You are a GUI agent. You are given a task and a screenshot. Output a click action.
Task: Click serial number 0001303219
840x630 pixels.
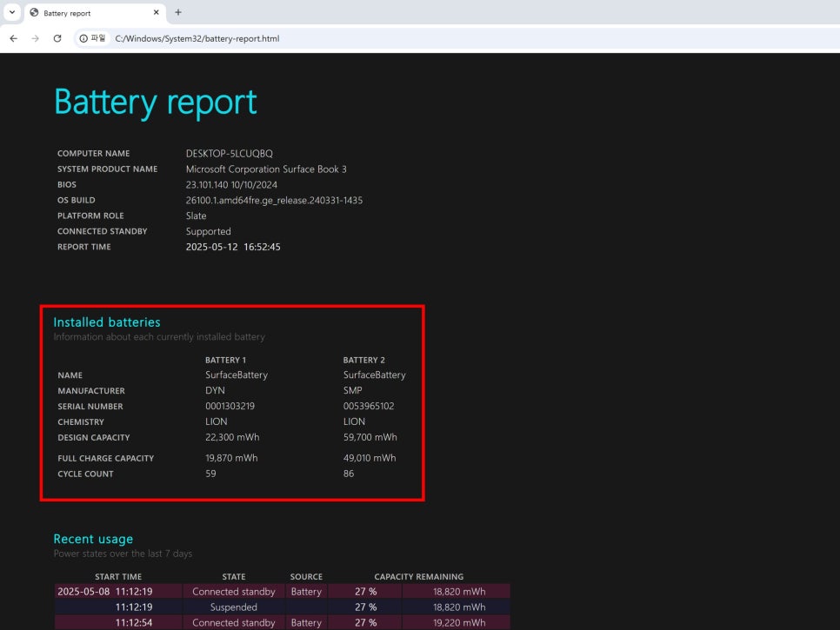pyautogui.click(x=230, y=407)
